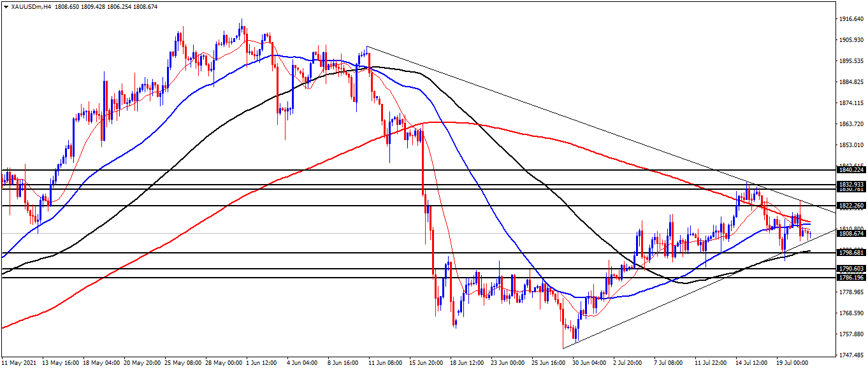
Task: Click the 1768.590 price axis value
Action: [x=852, y=313]
